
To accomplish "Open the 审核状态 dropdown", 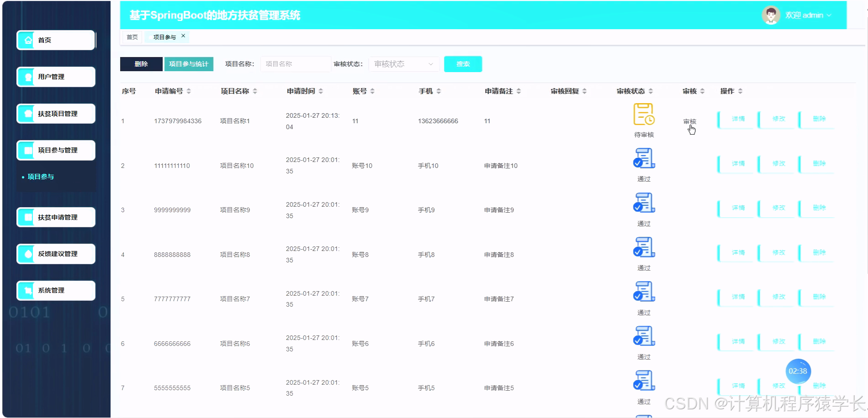I will [403, 64].
